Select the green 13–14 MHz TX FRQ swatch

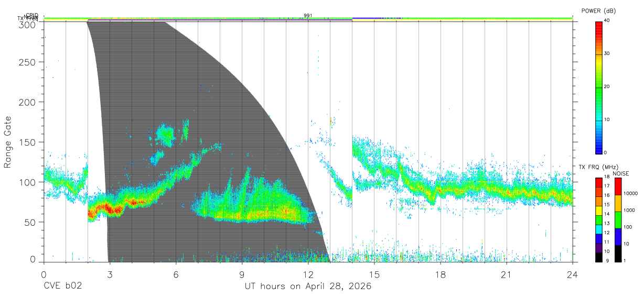pos(598,219)
